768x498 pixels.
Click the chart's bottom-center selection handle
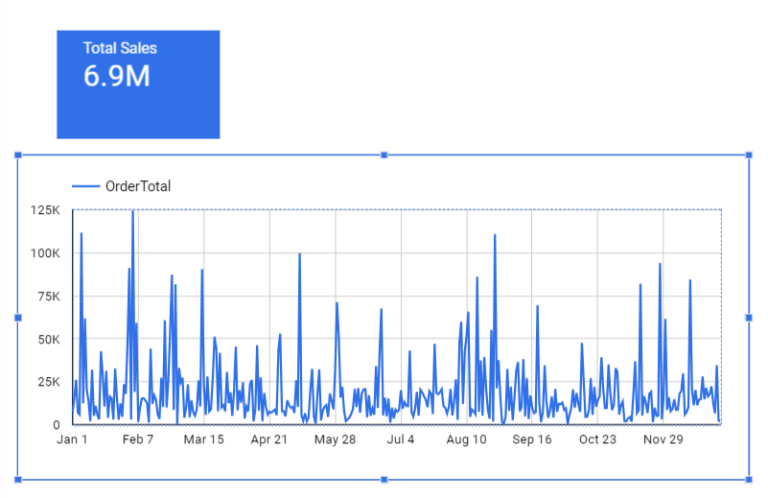coord(384,479)
